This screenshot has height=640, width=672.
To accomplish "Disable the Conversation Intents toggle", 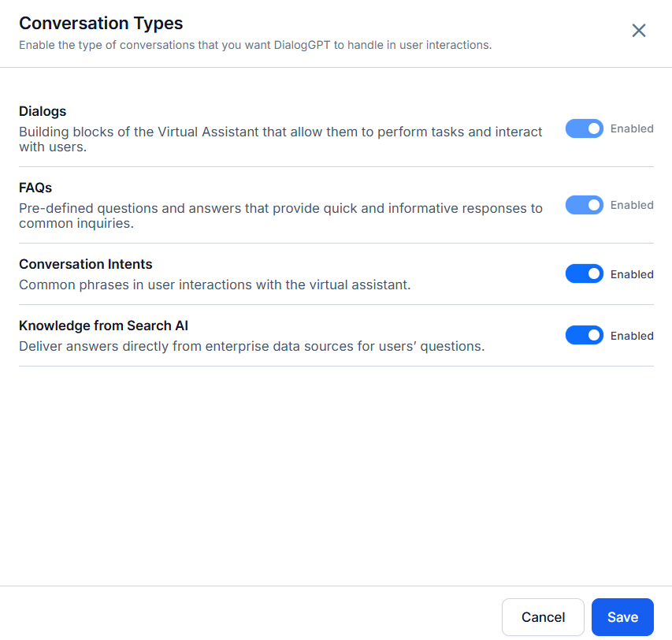I will (x=585, y=274).
